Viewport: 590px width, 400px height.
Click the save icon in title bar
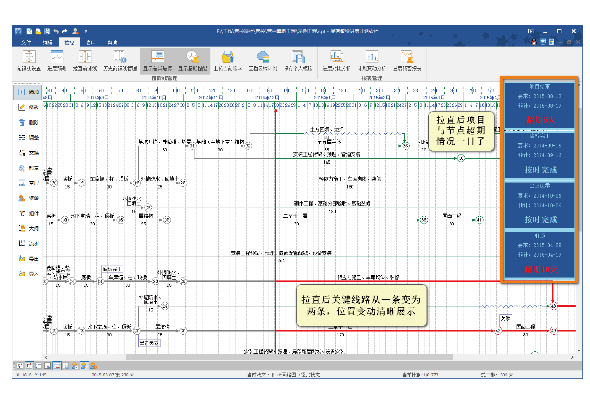click(x=47, y=31)
